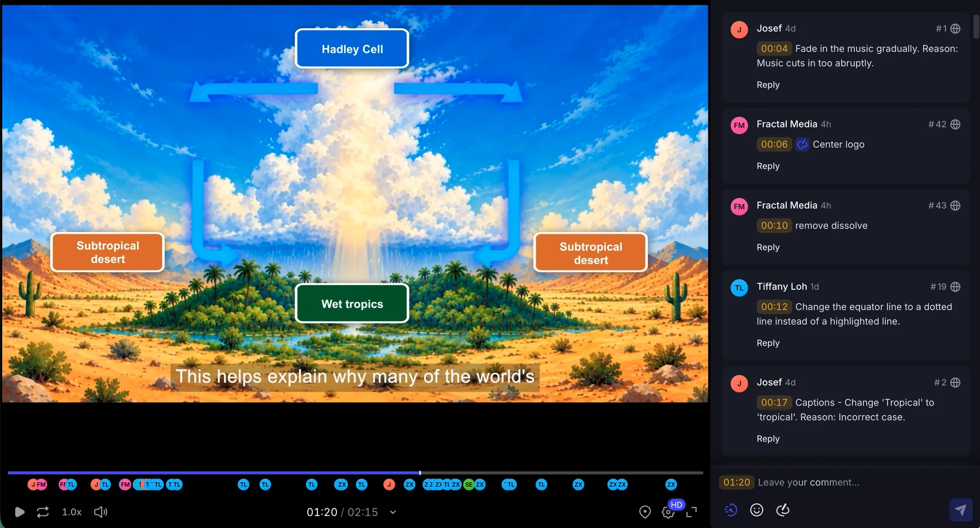Jump to timestamp 00:06
Screen dimensions: 980x528
[774, 144]
